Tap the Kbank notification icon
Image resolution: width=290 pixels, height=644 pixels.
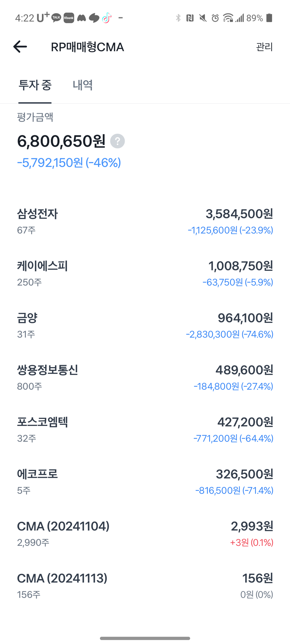point(69,18)
